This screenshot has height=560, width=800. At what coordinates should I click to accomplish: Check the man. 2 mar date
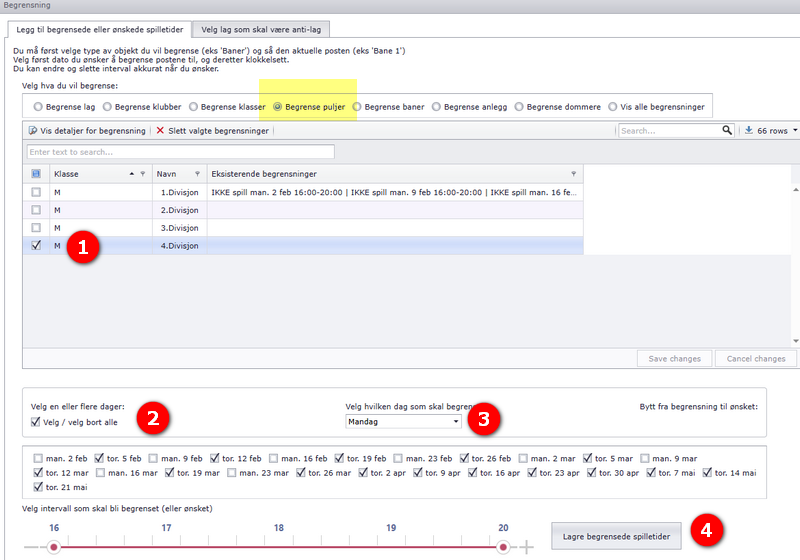click(523, 459)
